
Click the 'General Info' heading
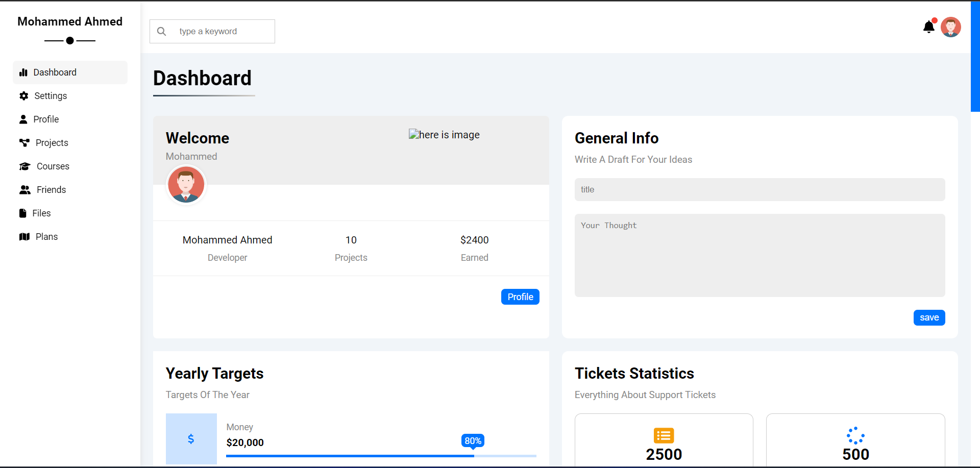617,138
